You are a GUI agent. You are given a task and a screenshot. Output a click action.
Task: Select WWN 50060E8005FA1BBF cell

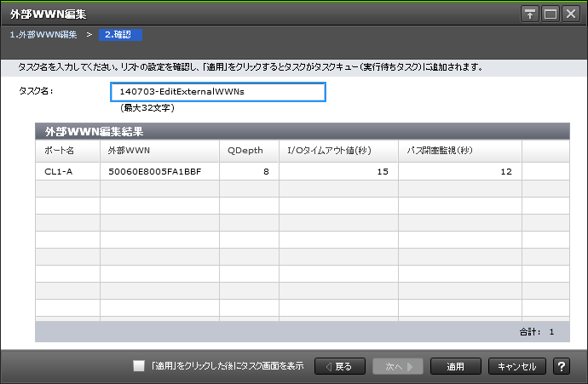pos(159,172)
